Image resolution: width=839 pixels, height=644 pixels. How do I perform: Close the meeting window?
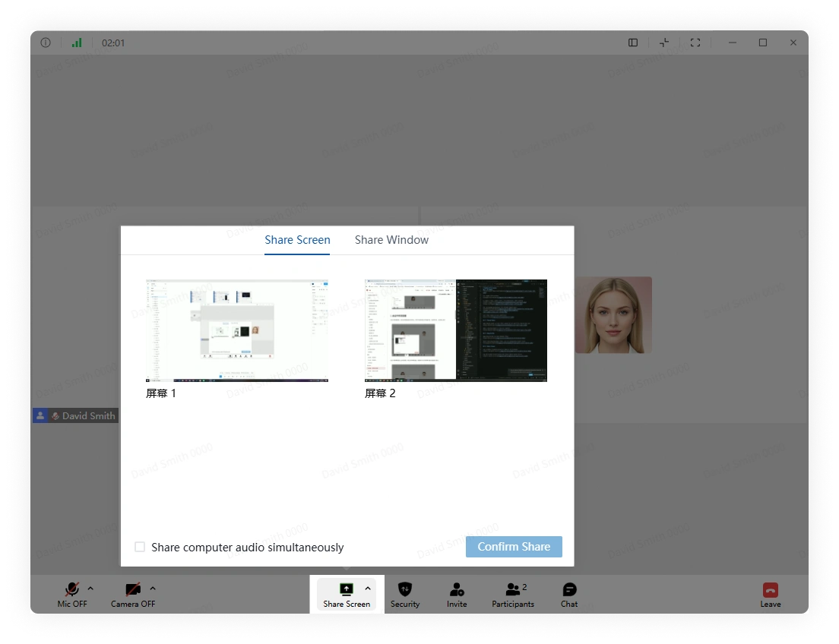793,43
